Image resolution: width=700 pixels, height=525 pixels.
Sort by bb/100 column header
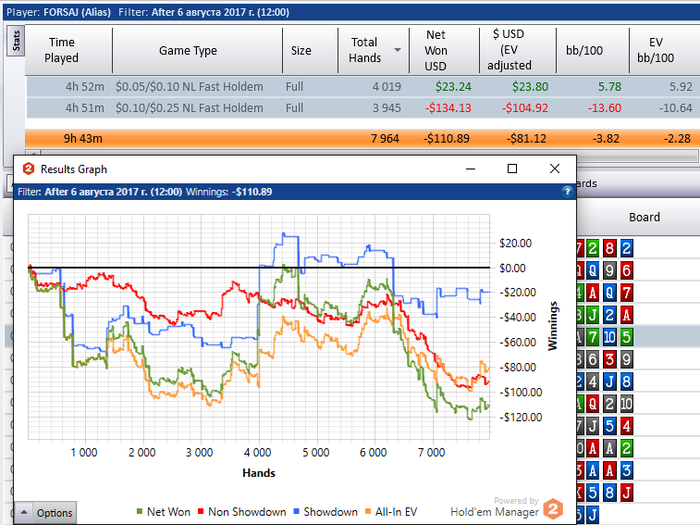pyautogui.click(x=584, y=50)
